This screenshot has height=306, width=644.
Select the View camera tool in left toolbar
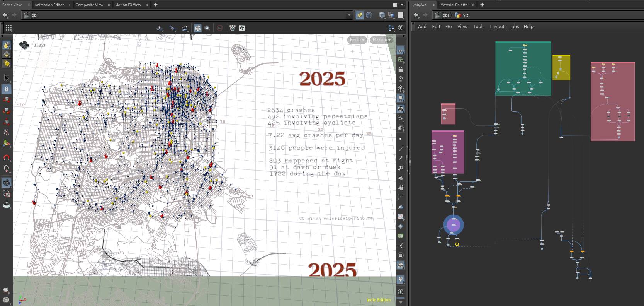click(x=6, y=183)
